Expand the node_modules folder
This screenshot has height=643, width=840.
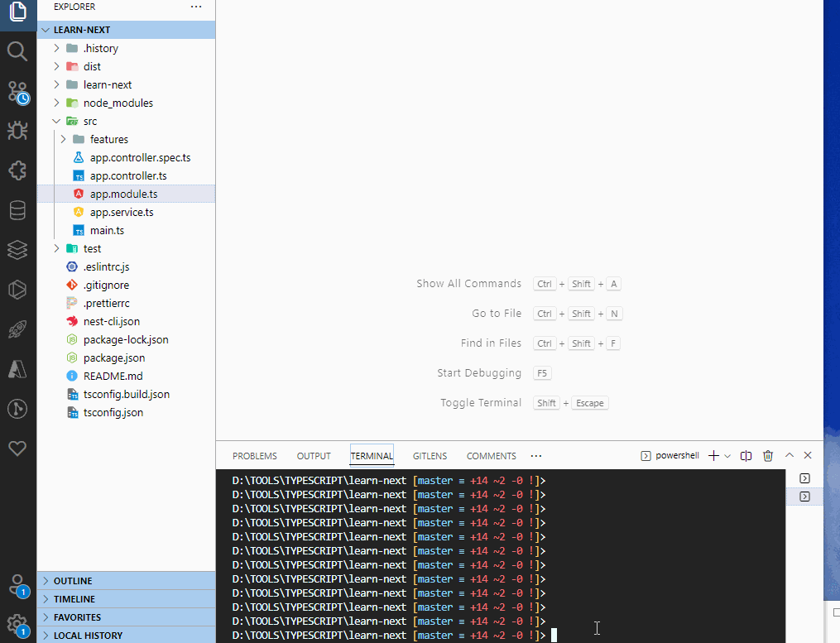pyautogui.click(x=126, y=103)
